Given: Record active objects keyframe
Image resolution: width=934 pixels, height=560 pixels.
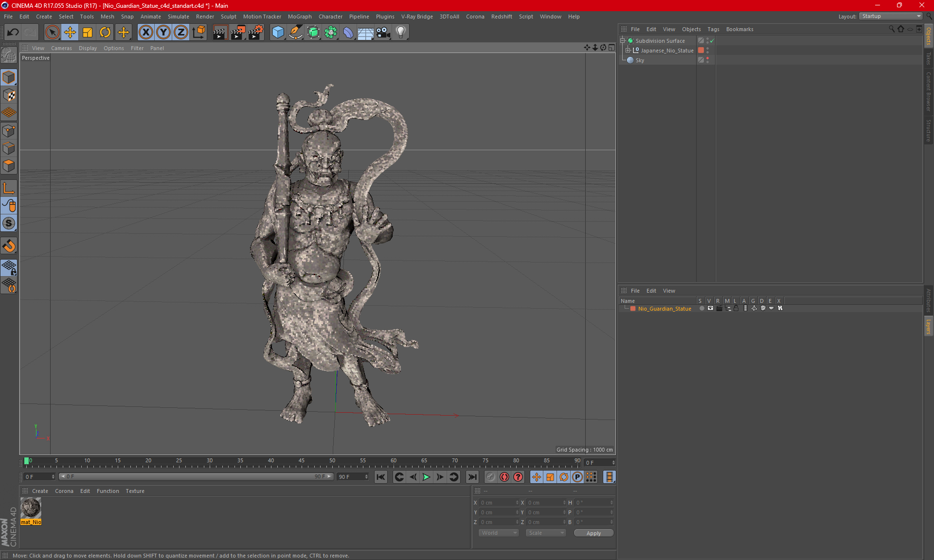Looking at the screenshot, I should click(x=491, y=477).
